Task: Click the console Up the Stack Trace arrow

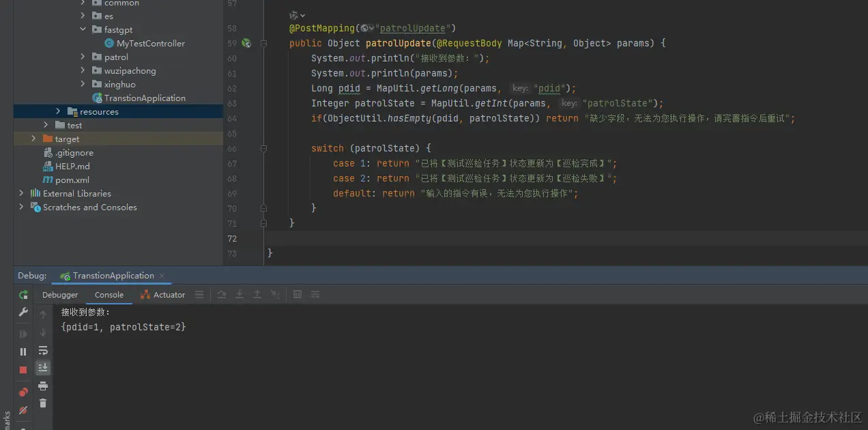Action: 43,315
